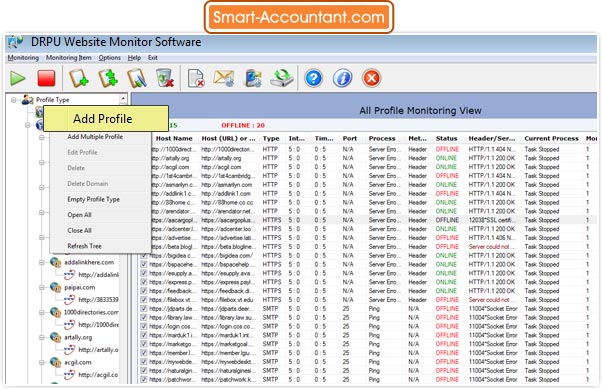Open email settings envelope toolbar icon

[224, 78]
